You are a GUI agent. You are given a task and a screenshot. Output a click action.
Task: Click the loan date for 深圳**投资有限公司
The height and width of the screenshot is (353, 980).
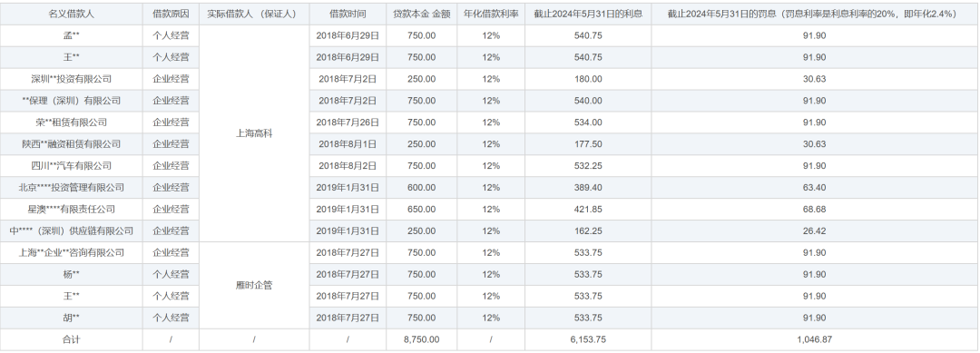pyautogui.click(x=348, y=79)
